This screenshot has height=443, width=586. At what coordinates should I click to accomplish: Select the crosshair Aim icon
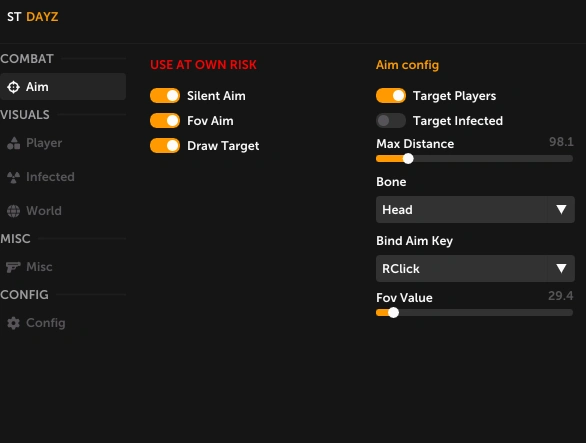pyautogui.click(x=13, y=87)
